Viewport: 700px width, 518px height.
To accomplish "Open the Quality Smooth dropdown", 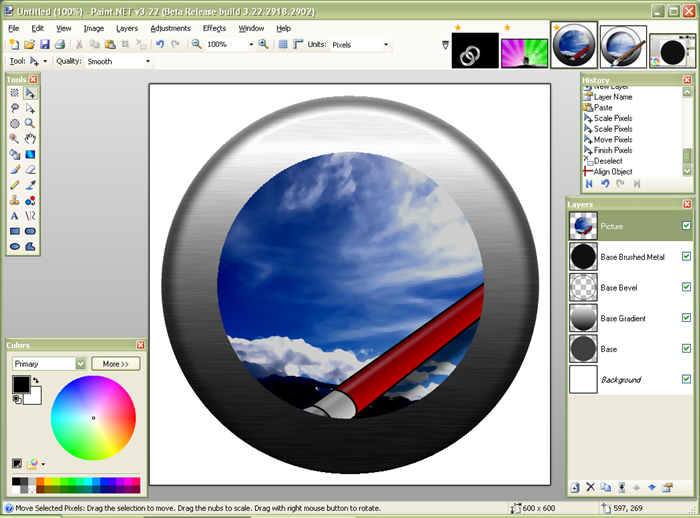I will coord(148,62).
